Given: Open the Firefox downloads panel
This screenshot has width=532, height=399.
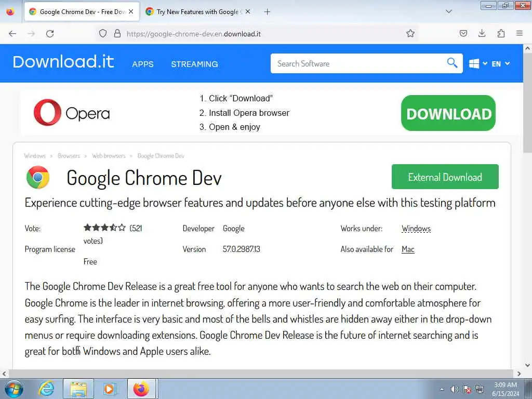Looking at the screenshot, I should point(482,33).
